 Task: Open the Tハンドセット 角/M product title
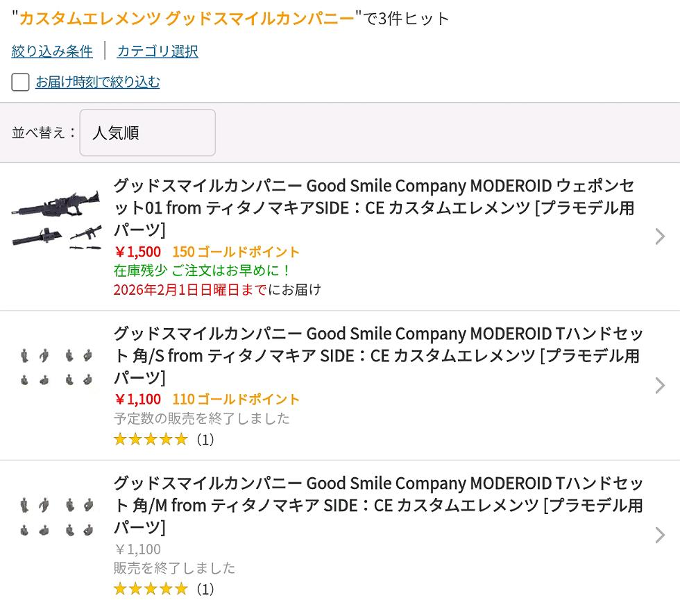pyautogui.click(x=378, y=504)
